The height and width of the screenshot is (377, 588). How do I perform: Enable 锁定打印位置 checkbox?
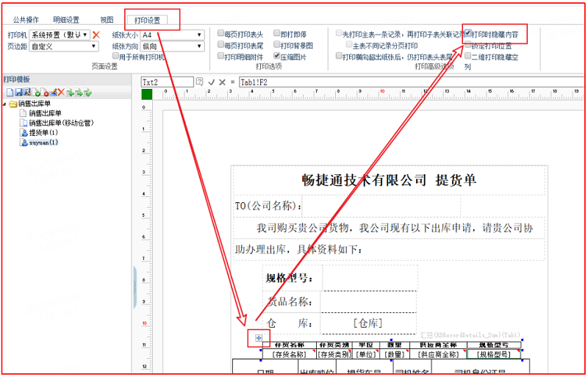click(468, 45)
